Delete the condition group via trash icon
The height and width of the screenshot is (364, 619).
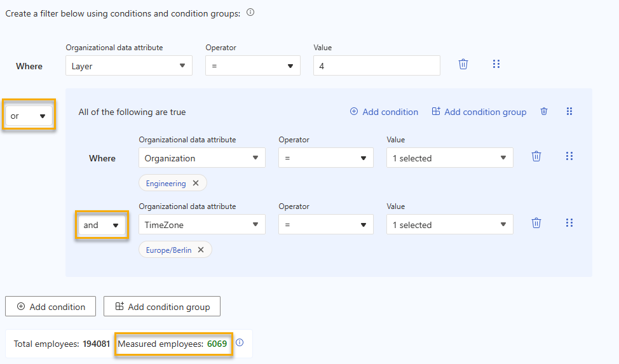coord(544,112)
